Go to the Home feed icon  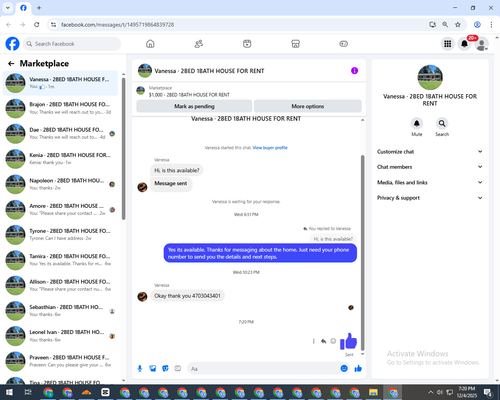point(150,44)
